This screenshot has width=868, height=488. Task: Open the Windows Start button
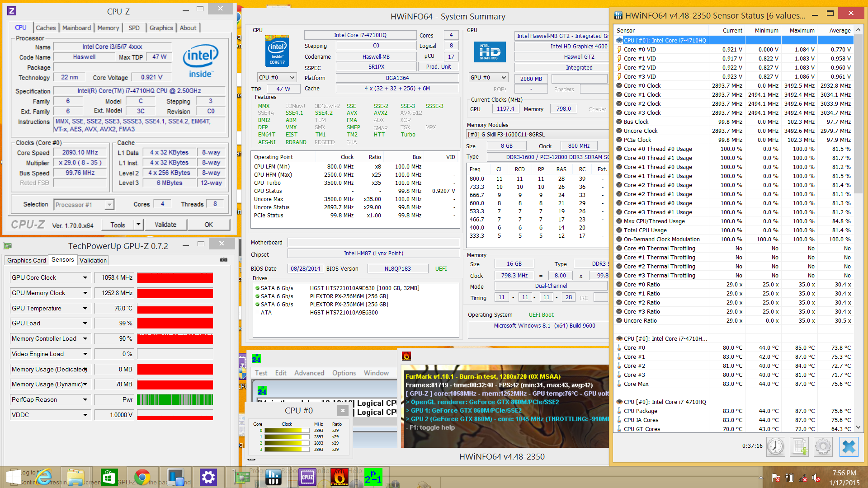(x=13, y=477)
